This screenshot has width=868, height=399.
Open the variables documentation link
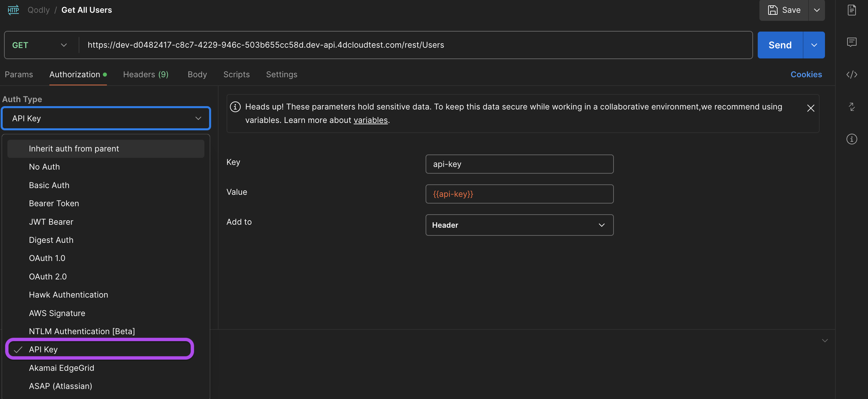coord(370,120)
